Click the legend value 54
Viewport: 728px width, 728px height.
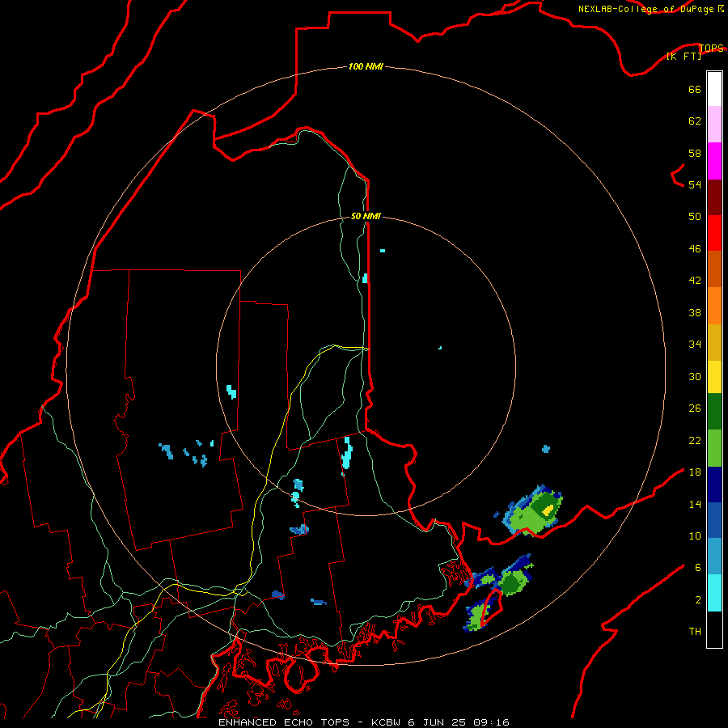point(695,184)
